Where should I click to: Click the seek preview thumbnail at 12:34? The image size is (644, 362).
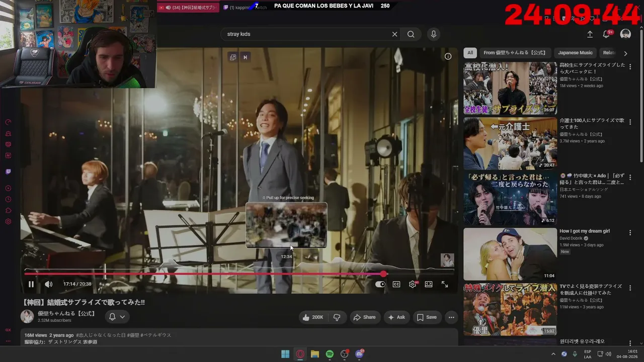tap(286, 225)
